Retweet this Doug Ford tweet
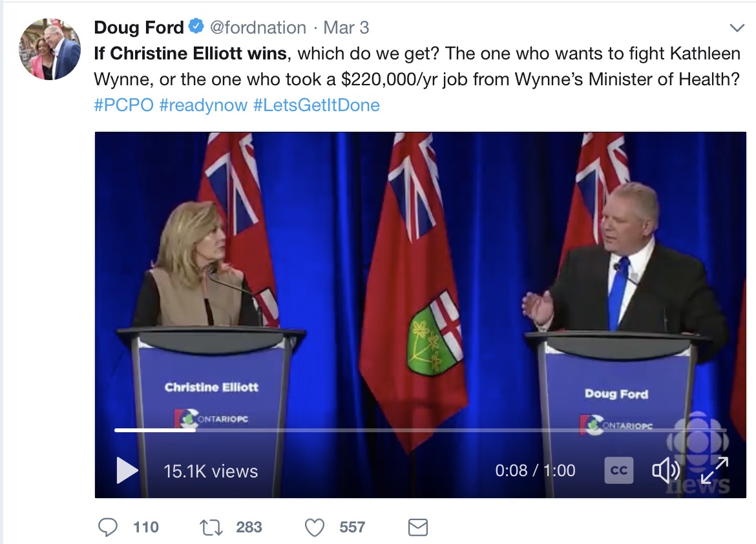This screenshot has height=544, width=756. point(211,527)
